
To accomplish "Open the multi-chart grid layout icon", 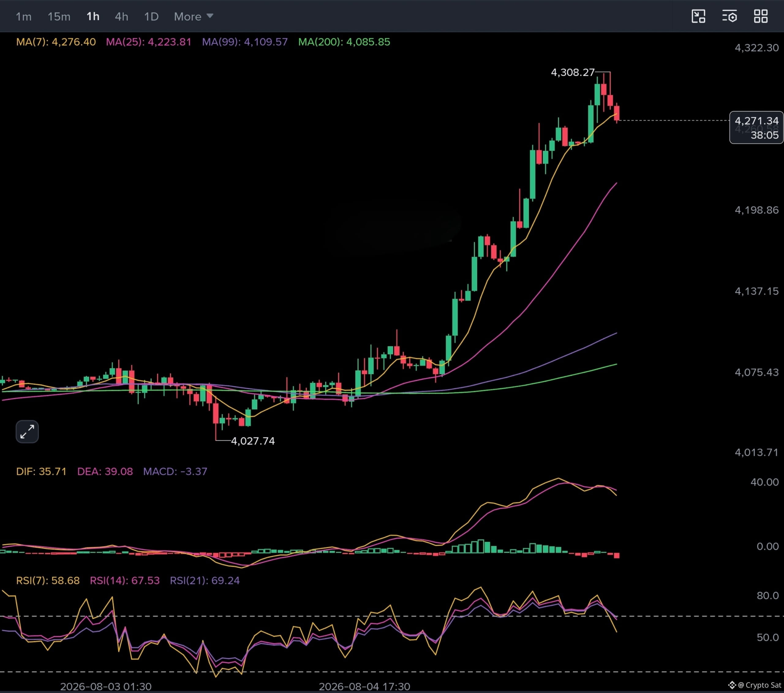I will click(x=761, y=17).
